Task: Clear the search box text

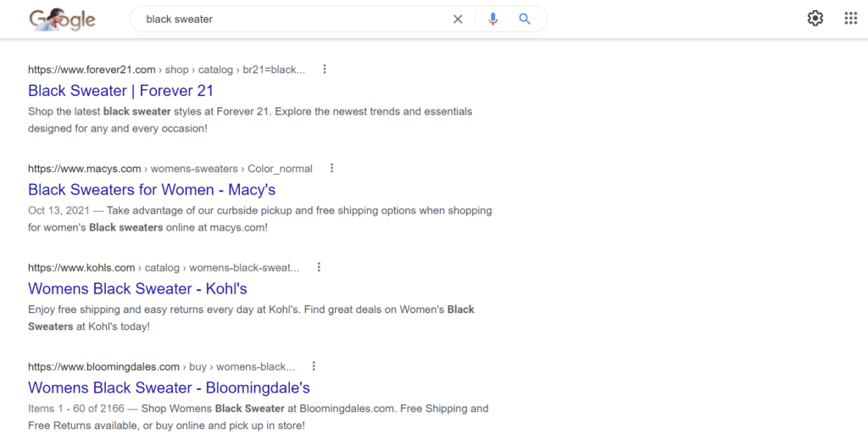Action: (x=458, y=19)
